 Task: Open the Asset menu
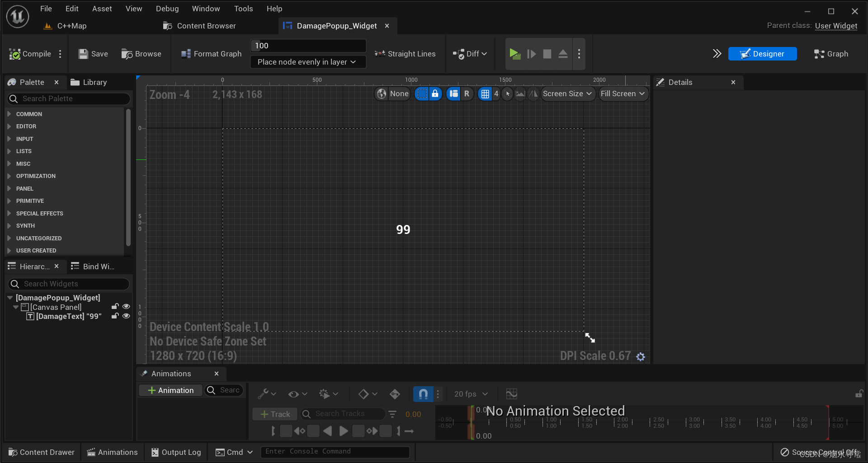(x=102, y=9)
